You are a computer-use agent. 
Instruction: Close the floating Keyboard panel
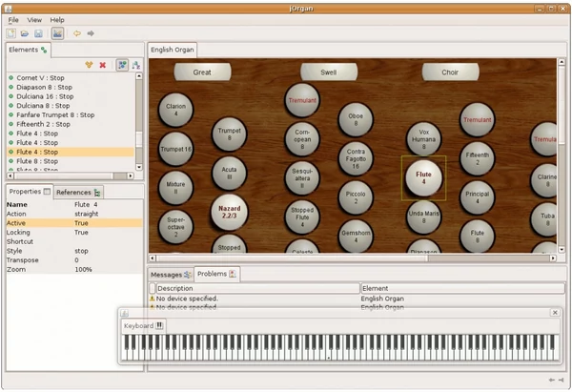[555, 313]
